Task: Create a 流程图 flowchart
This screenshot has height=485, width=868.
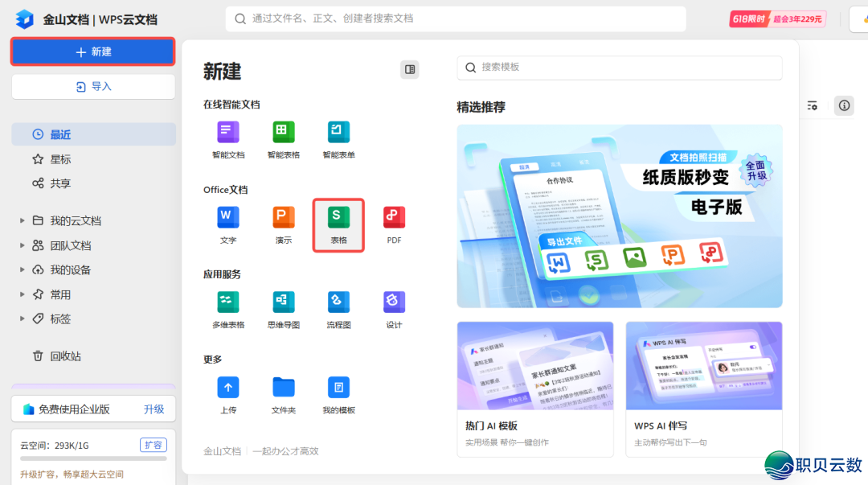Action: (339, 310)
